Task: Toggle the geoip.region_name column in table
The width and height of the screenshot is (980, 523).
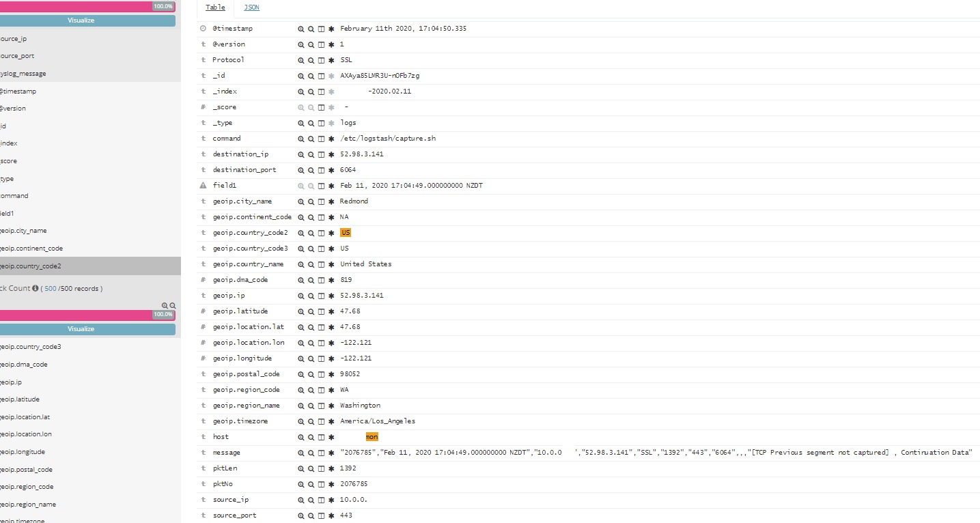Action: tap(321, 406)
